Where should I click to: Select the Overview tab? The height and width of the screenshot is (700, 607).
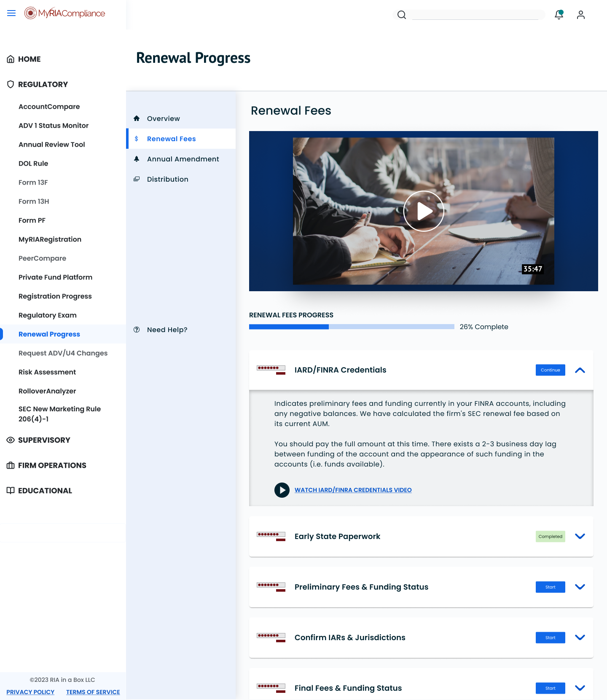coord(182,118)
